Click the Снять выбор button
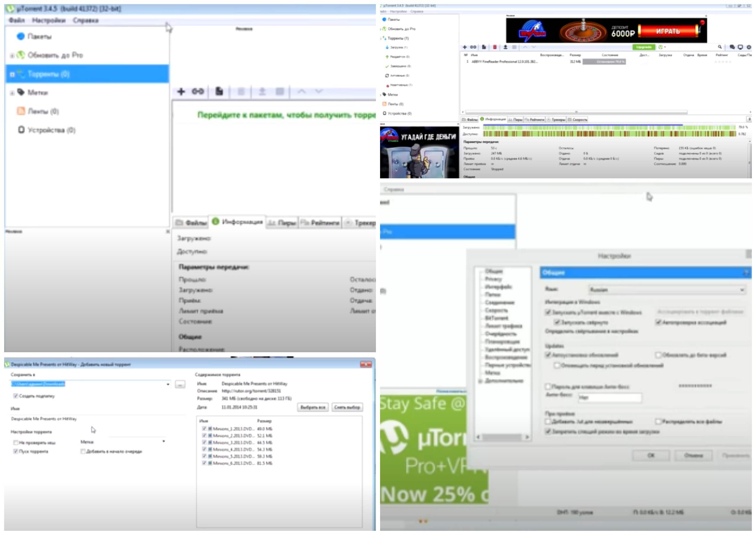This screenshot has width=756, height=535. (347, 407)
